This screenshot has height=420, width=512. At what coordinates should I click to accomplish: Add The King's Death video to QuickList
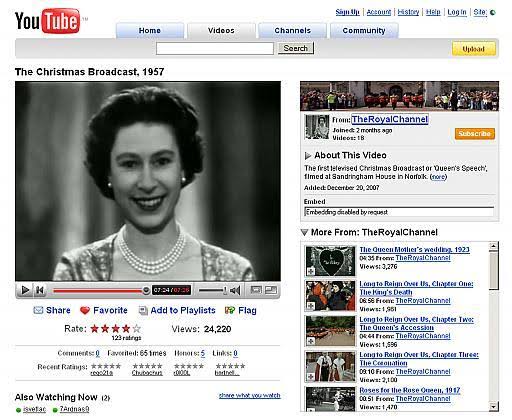pyautogui.click(x=311, y=306)
